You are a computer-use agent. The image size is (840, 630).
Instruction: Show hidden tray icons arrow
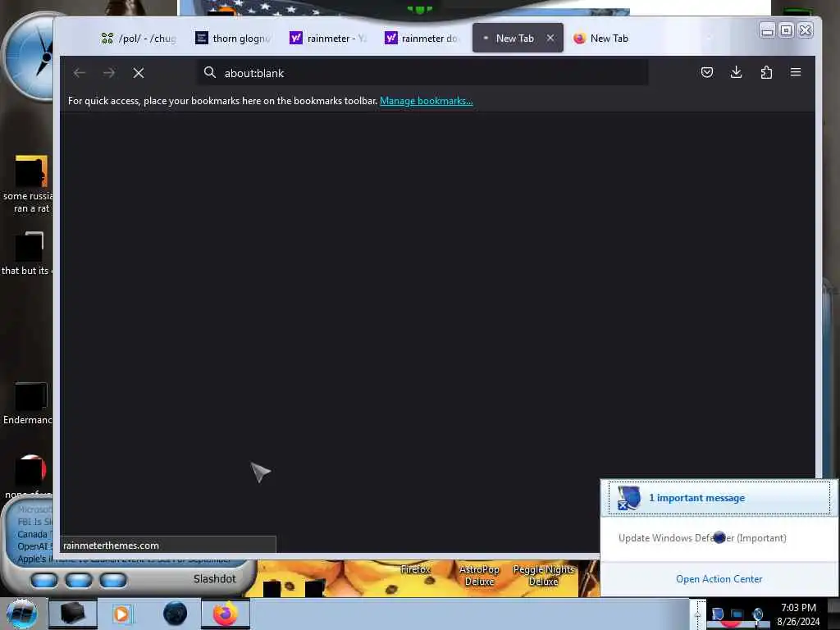[697, 614]
